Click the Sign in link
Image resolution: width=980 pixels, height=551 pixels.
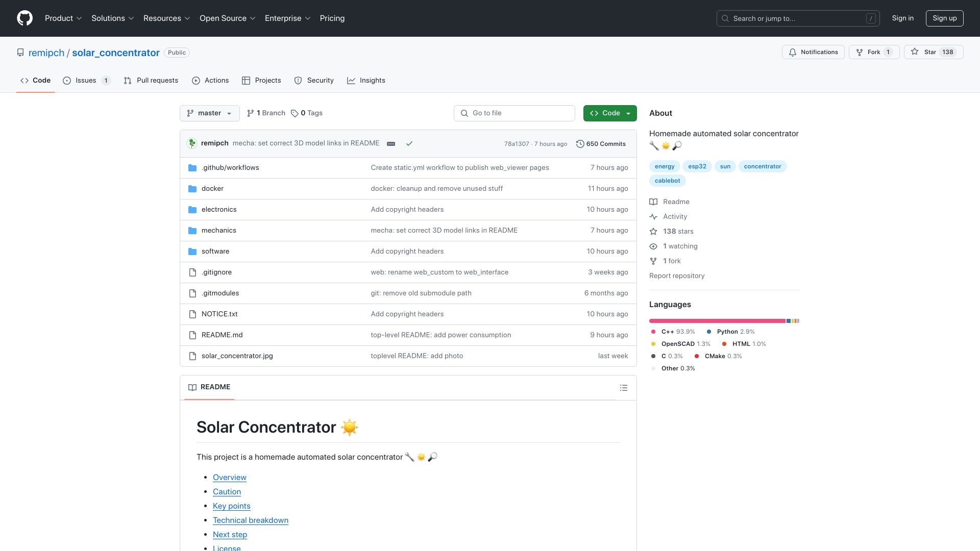(903, 18)
